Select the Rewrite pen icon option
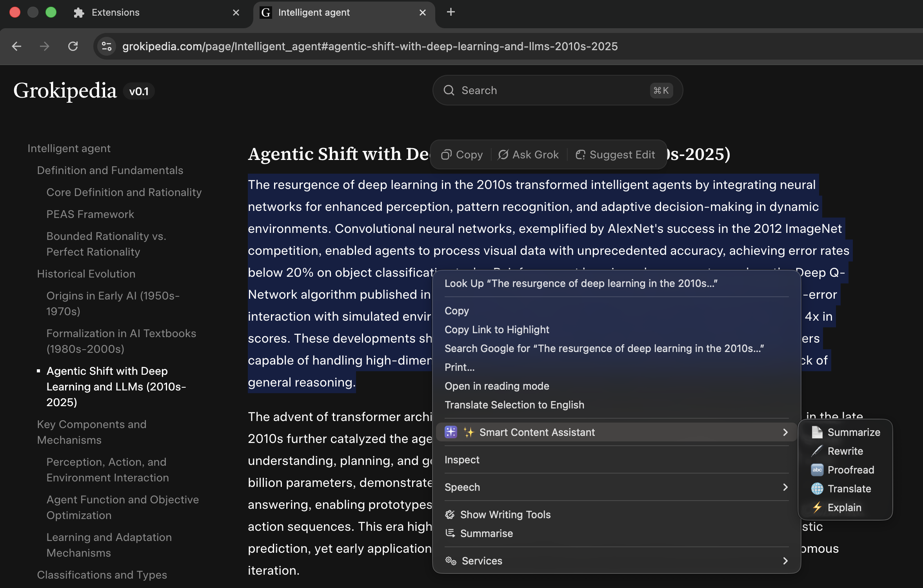 817,451
